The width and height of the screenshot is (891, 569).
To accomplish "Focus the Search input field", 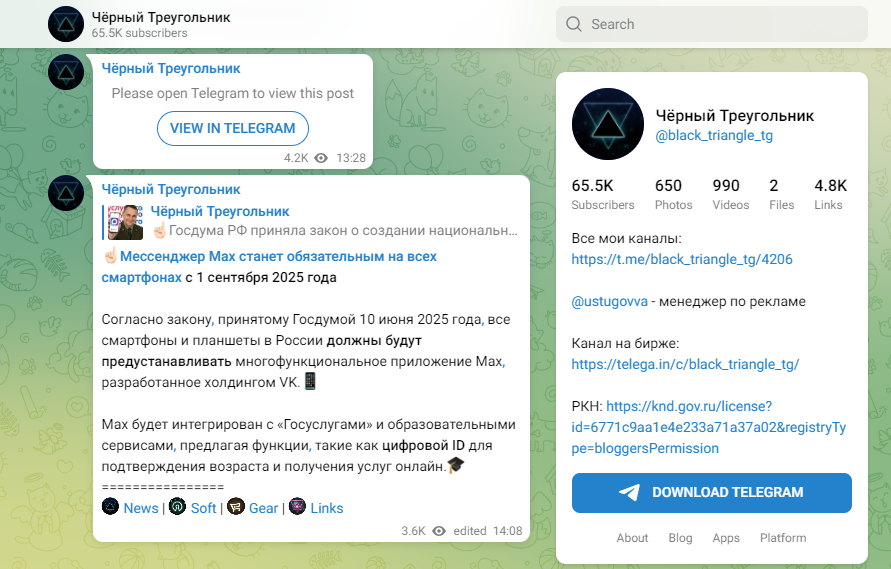I will click(711, 24).
